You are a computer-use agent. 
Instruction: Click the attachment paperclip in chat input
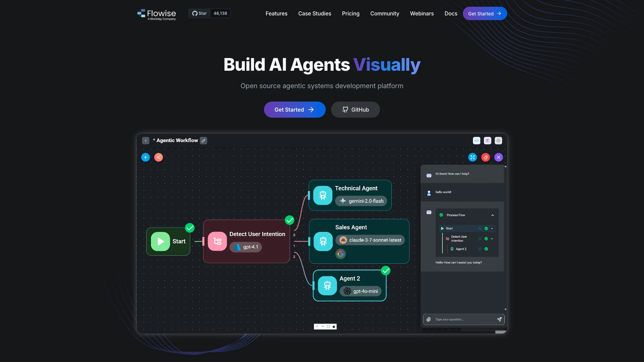(429, 319)
